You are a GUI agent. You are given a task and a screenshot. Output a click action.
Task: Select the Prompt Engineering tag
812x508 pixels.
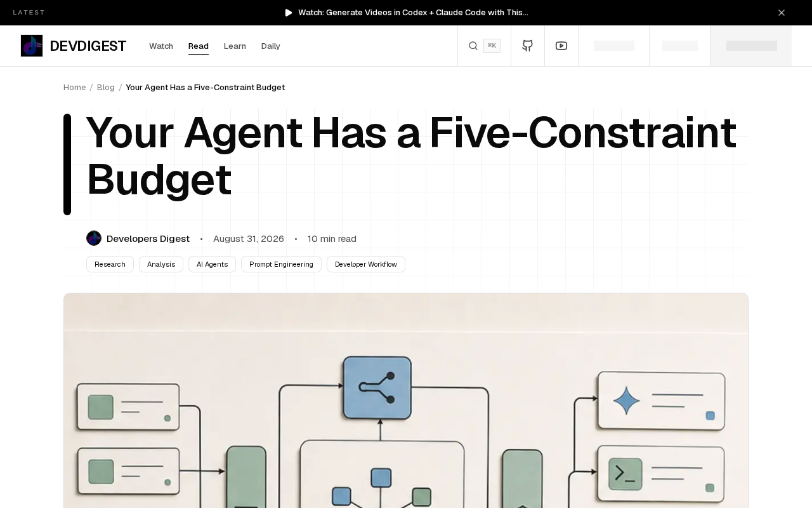click(x=281, y=264)
